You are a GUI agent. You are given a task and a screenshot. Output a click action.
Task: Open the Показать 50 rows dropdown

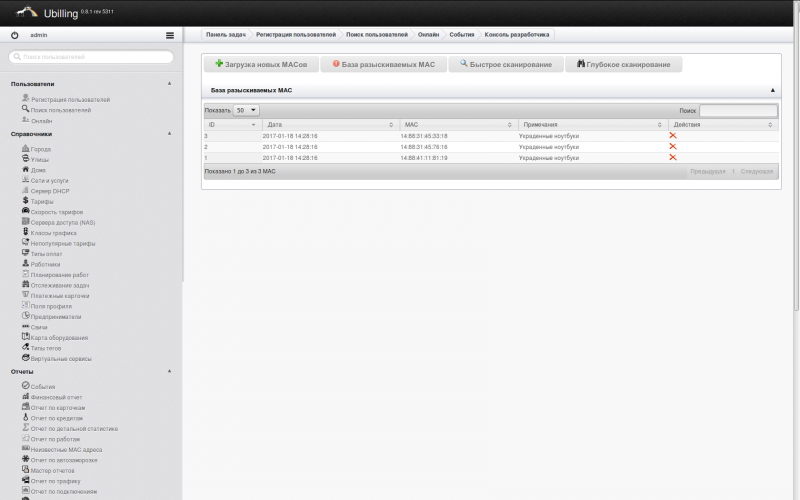pyautogui.click(x=246, y=110)
